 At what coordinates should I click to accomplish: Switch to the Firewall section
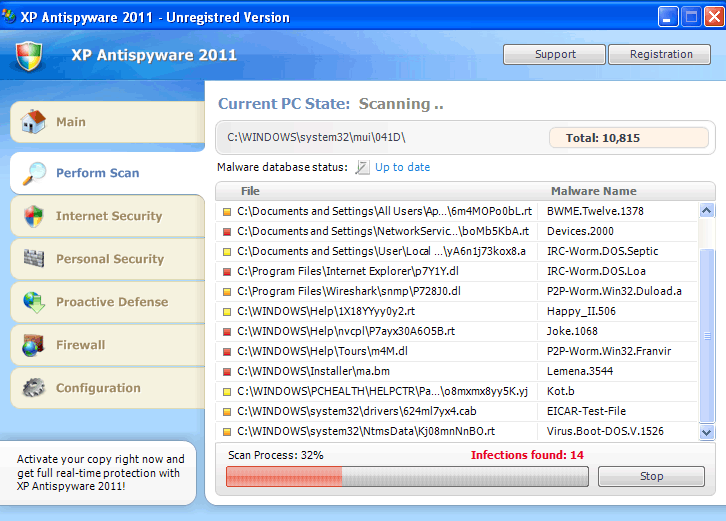click(x=80, y=345)
